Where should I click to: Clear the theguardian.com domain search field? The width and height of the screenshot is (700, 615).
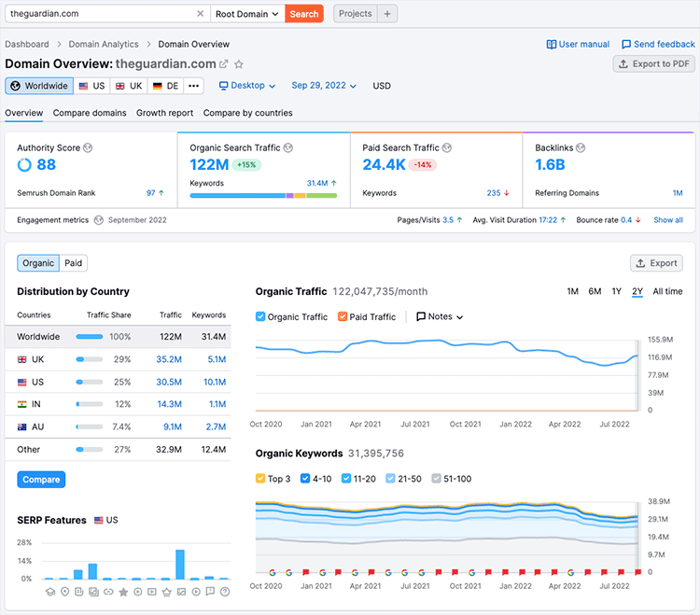200,14
